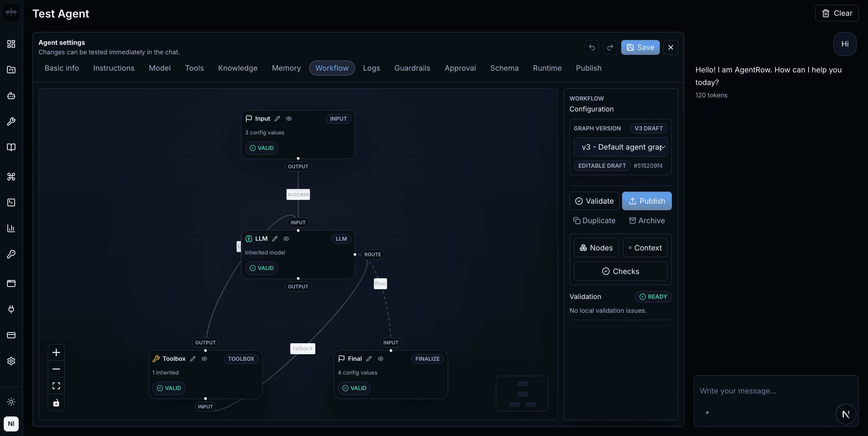This screenshot has height=436, width=868.
Task: Toggle the sun light theme icon
Action: [11, 402]
